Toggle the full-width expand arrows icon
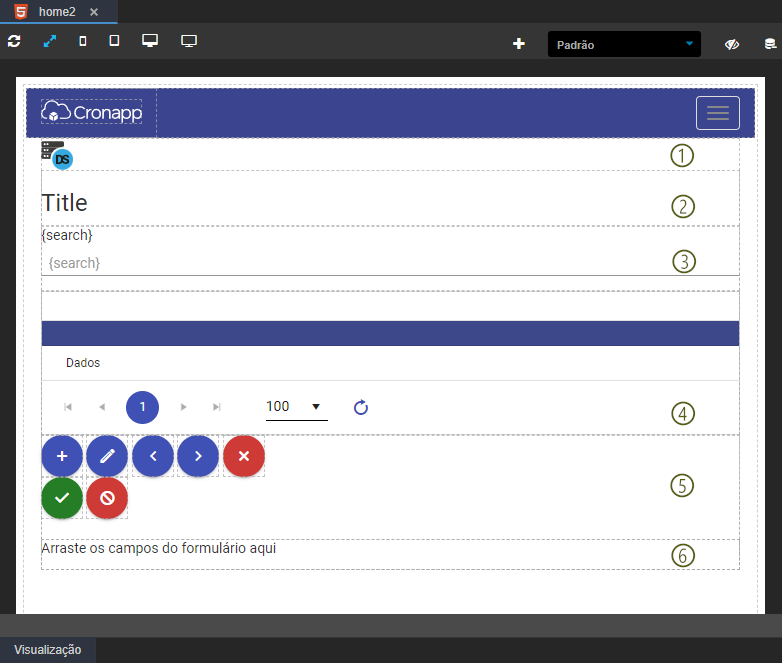The height and width of the screenshot is (663, 782). click(50, 41)
